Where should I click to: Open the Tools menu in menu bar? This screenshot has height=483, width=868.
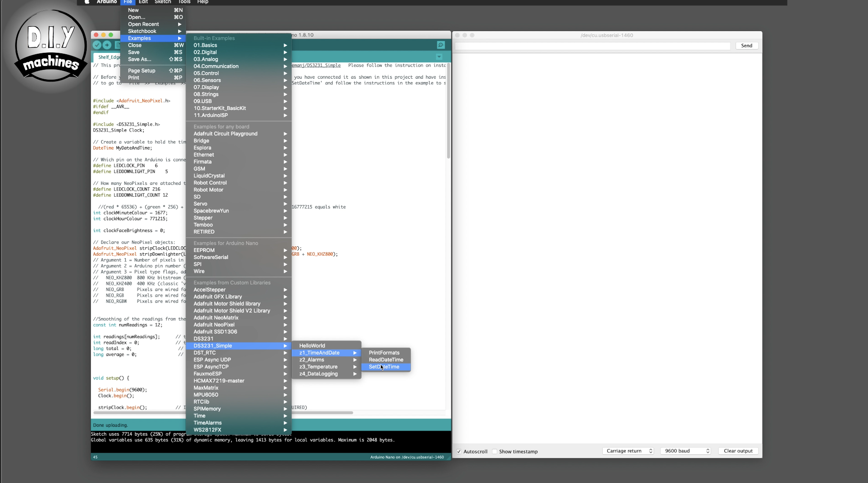(x=184, y=2)
